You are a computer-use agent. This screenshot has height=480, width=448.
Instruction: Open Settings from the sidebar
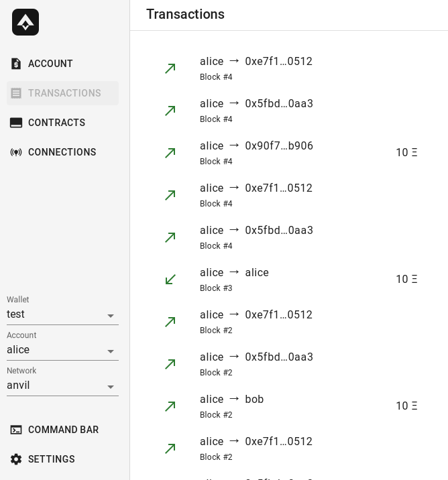(x=51, y=459)
